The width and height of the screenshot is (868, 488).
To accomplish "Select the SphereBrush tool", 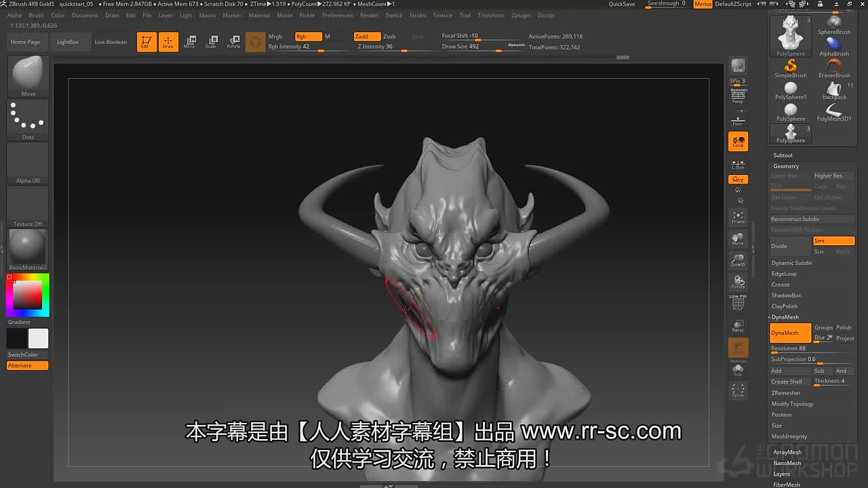I will pyautogui.click(x=834, y=24).
